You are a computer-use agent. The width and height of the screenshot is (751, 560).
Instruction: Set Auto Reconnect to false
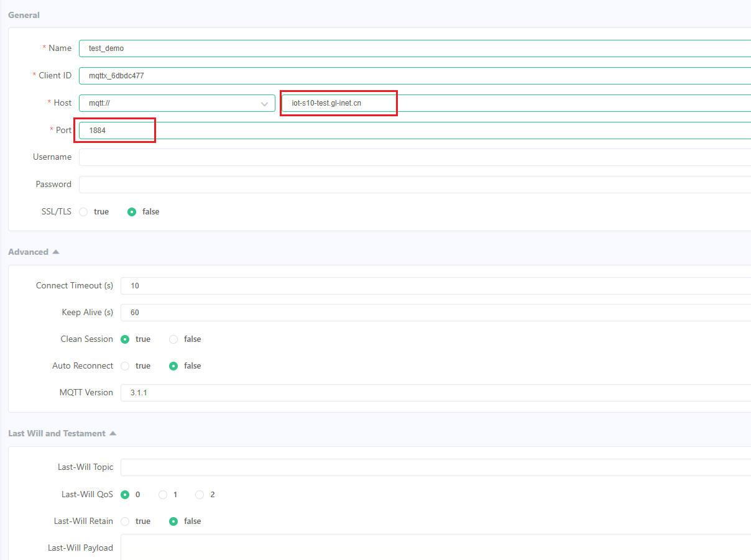tap(173, 366)
